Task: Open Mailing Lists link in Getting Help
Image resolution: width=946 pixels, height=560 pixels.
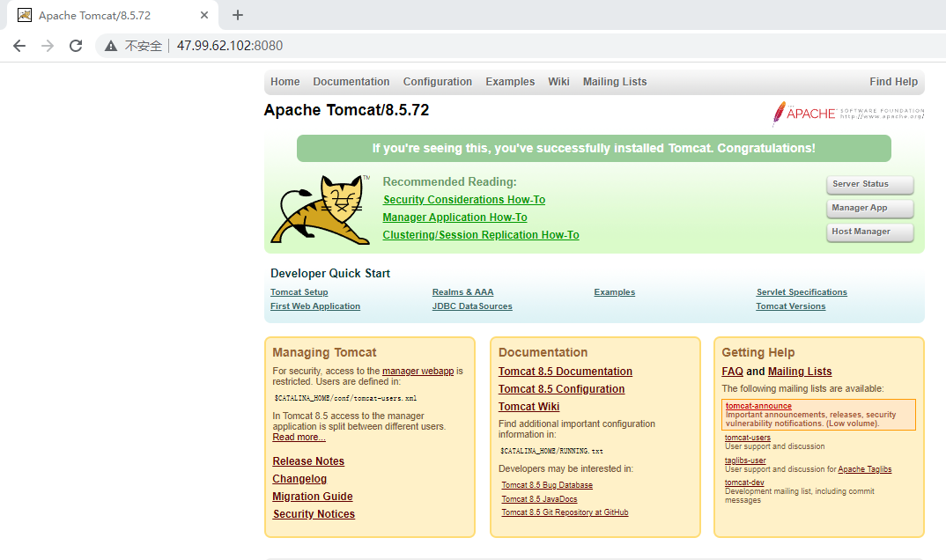Action: (x=800, y=372)
